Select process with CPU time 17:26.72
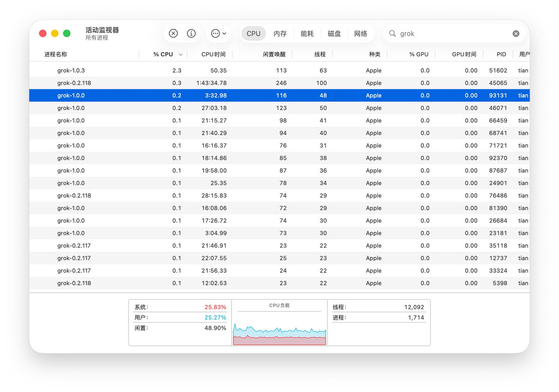559x392 pixels. point(279,221)
